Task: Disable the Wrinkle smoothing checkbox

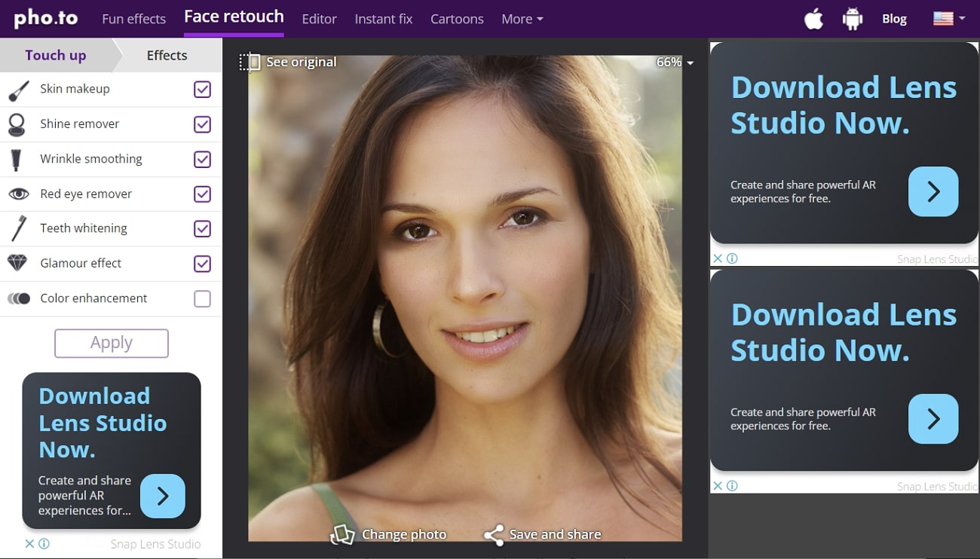Action: click(202, 160)
